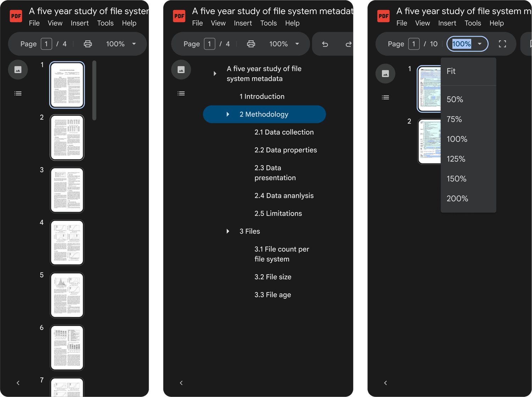Open page 4 from the thumbnail panel
This screenshot has width=532, height=397.
pos(67,242)
